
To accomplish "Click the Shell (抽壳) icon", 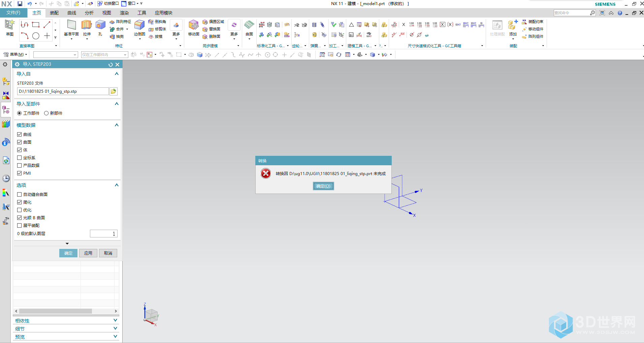I will [112, 37].
